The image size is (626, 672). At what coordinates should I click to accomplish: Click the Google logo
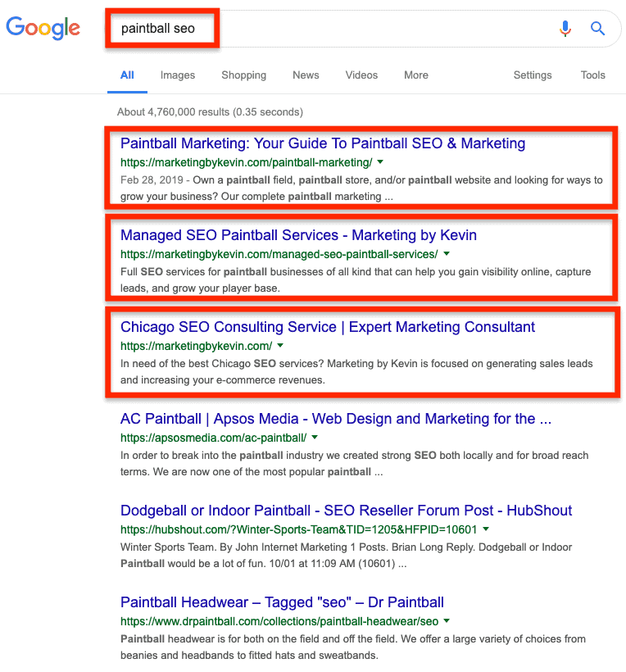point(43,29)
